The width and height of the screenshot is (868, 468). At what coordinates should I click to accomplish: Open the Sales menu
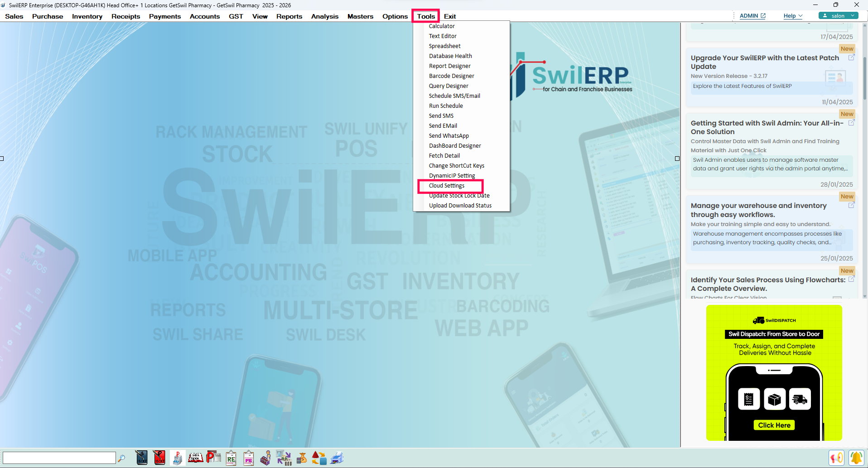[x=14, y=16]
